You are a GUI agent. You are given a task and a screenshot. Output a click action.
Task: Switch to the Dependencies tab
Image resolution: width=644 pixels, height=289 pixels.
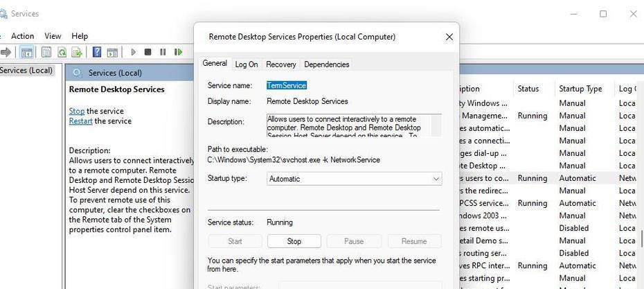pos(327,64)
